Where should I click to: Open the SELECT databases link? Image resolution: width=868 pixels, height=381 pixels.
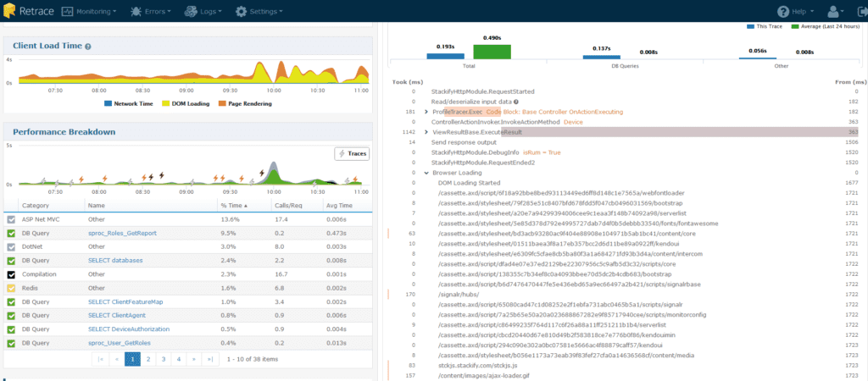[x=115, y=261]
